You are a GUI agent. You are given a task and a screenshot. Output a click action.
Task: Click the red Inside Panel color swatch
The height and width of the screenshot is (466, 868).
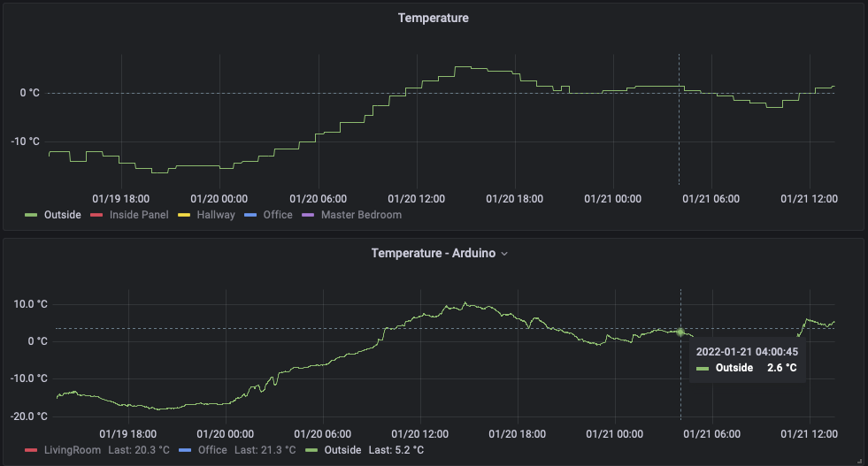tap(97, 215)
